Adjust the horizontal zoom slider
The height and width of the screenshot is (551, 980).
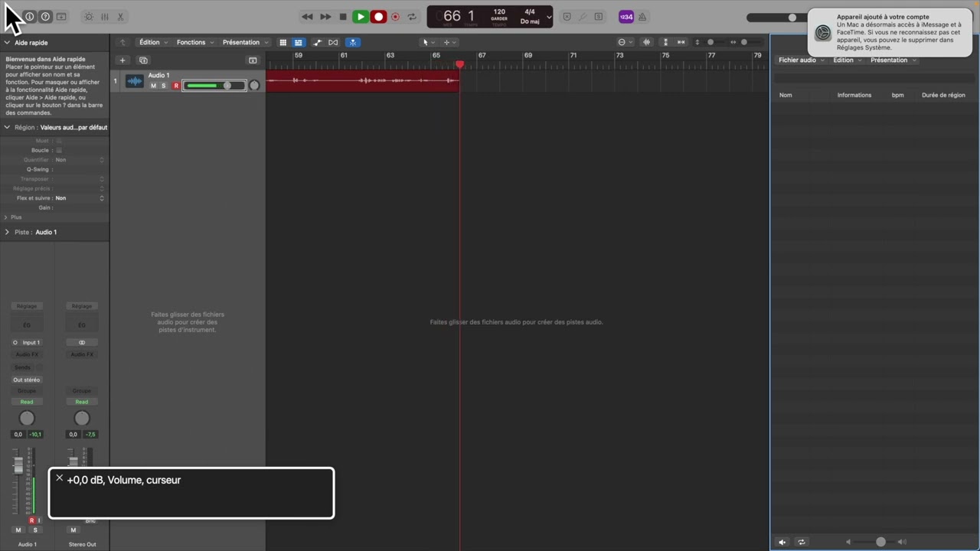pyautogui.click(x=743, y=42)
